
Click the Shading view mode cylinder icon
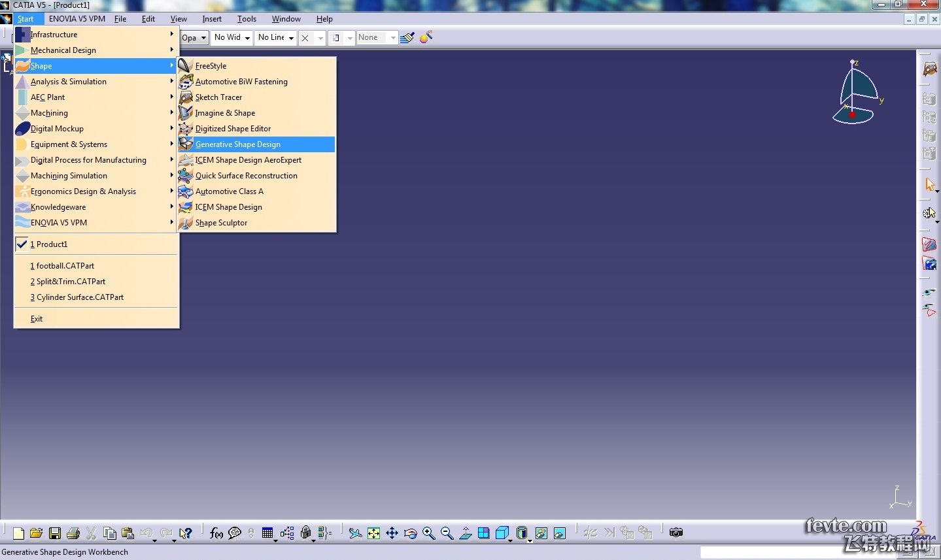point(521,533)
